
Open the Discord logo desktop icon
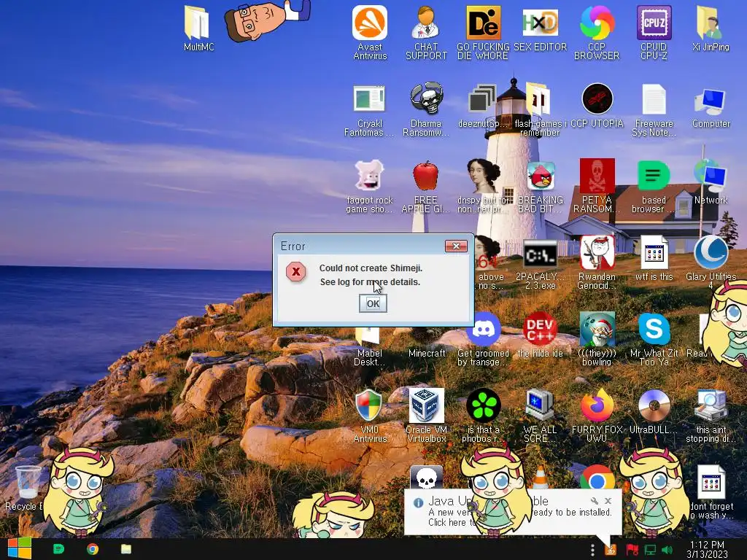483,330
